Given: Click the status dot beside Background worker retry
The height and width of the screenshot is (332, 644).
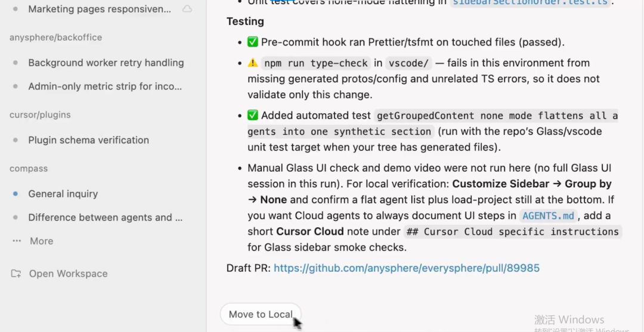Looking at the screenshot, I should tap(16, 63).
